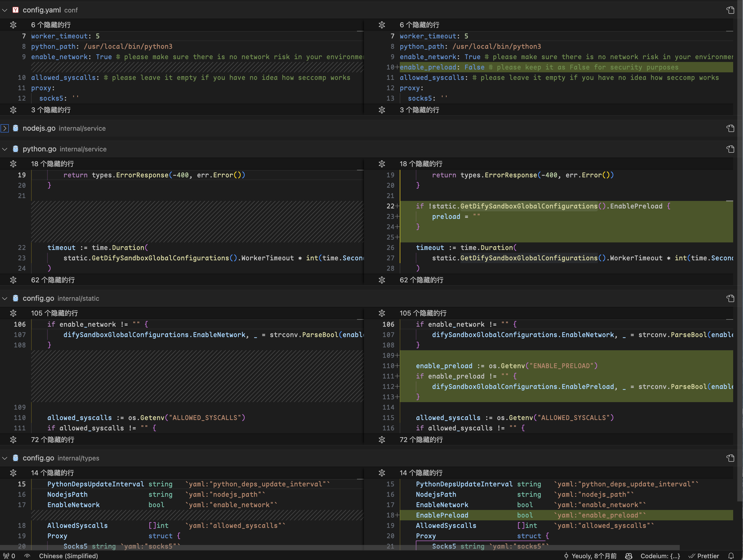This screenshot has width=743, height=560.
Task: Click open-file icon for internal/types config.go
Action: point(730,458)
